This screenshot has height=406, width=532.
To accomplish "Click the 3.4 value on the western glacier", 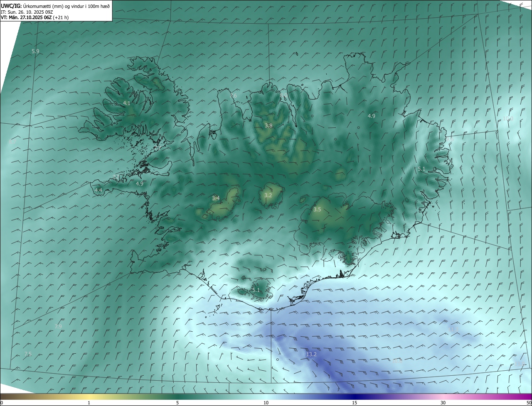I will [x=216, y=198].
